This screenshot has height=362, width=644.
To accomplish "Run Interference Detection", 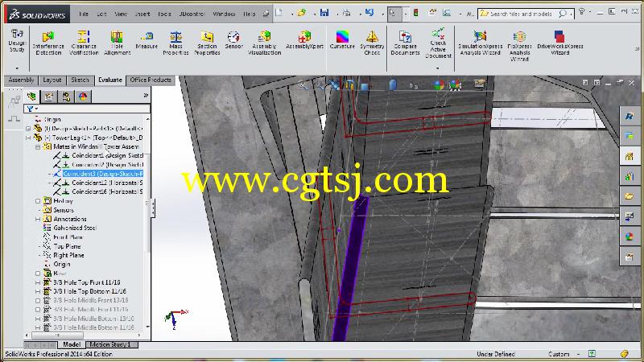I will [48, 43].
